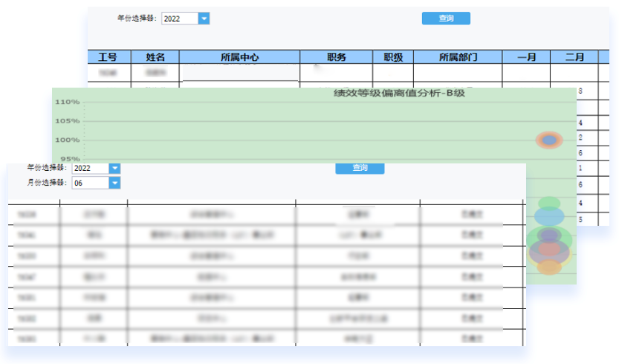
Task: Click the month field showing 06
Action: click(x=90, y=183)
